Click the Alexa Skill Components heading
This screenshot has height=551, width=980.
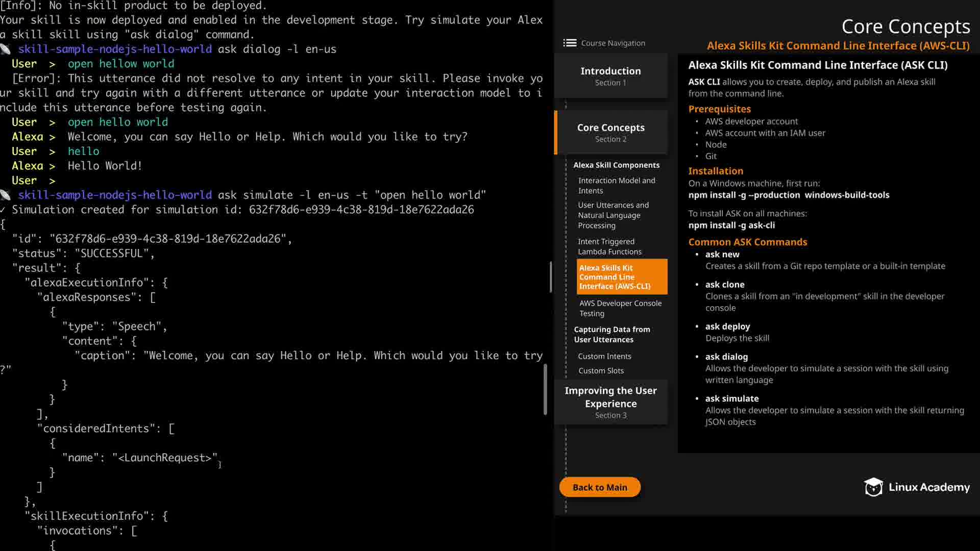(x=616, y=165)
